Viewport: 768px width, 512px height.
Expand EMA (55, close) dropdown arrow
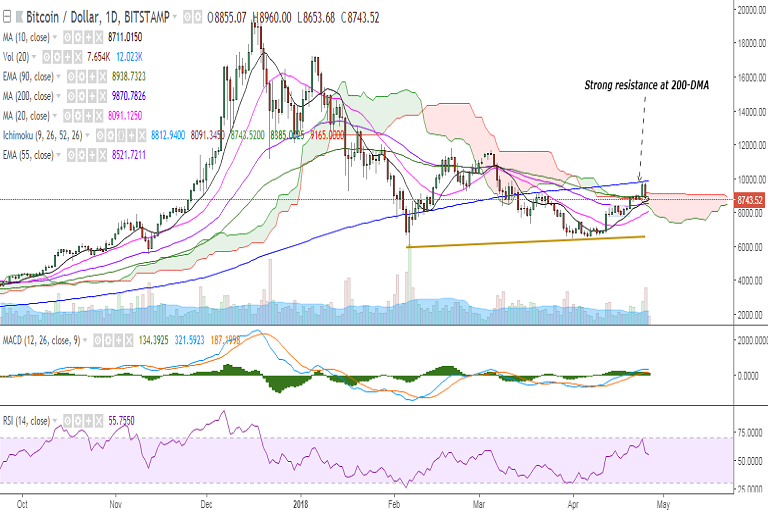(x=58, y=155)
